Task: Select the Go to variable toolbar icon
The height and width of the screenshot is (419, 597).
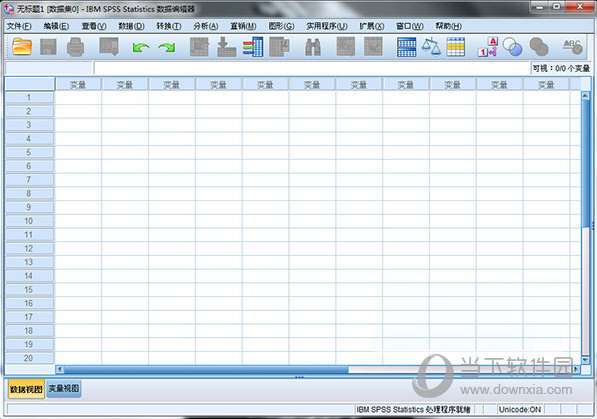Action: click(227, 47)
